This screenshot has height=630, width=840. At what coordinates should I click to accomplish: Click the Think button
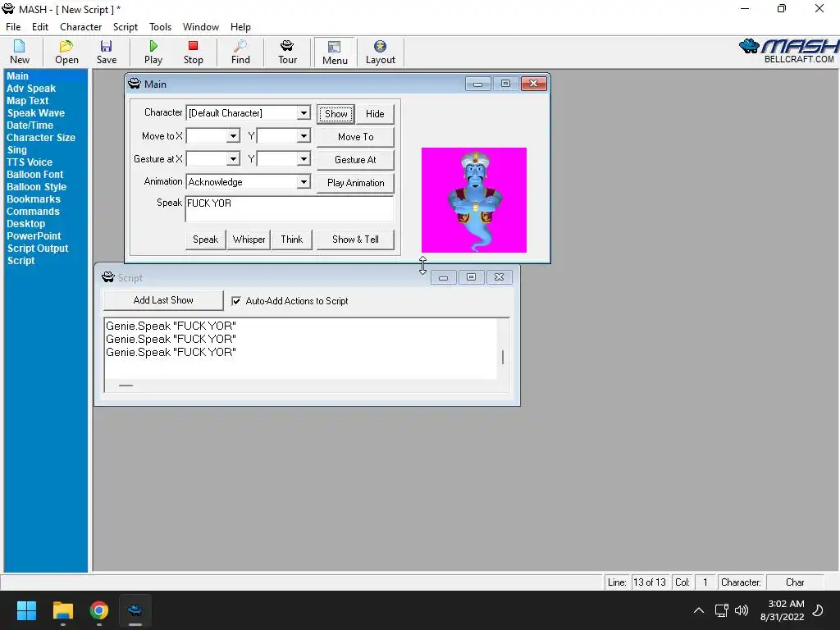click(x=292, y=240)
